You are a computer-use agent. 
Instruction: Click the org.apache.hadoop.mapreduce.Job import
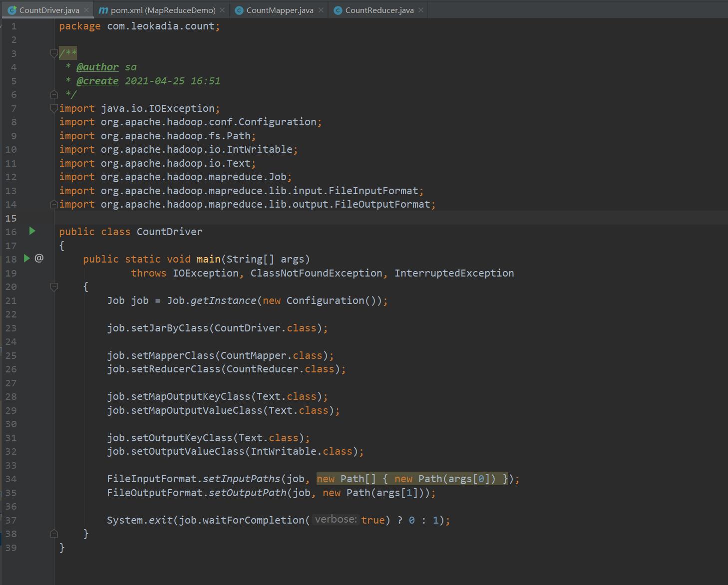[x=194, y=177]
